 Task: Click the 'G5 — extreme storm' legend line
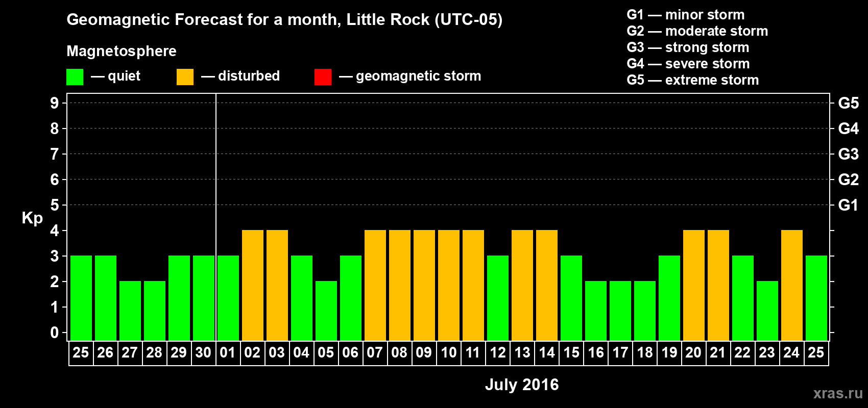click(x=693, y=80)
